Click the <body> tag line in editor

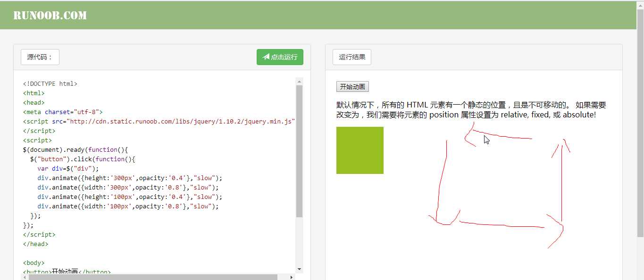[x=34, y=263]
